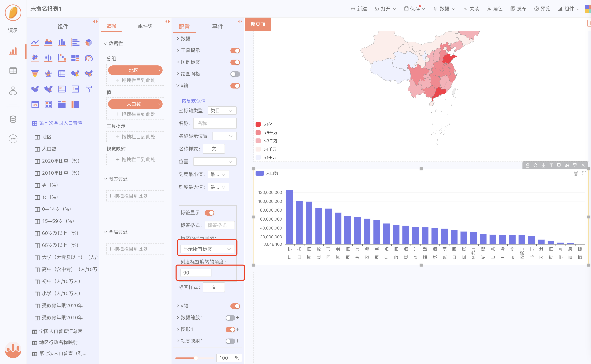Select the table grid component
Viewport: 591px width, 364px height.
(62, 73)
